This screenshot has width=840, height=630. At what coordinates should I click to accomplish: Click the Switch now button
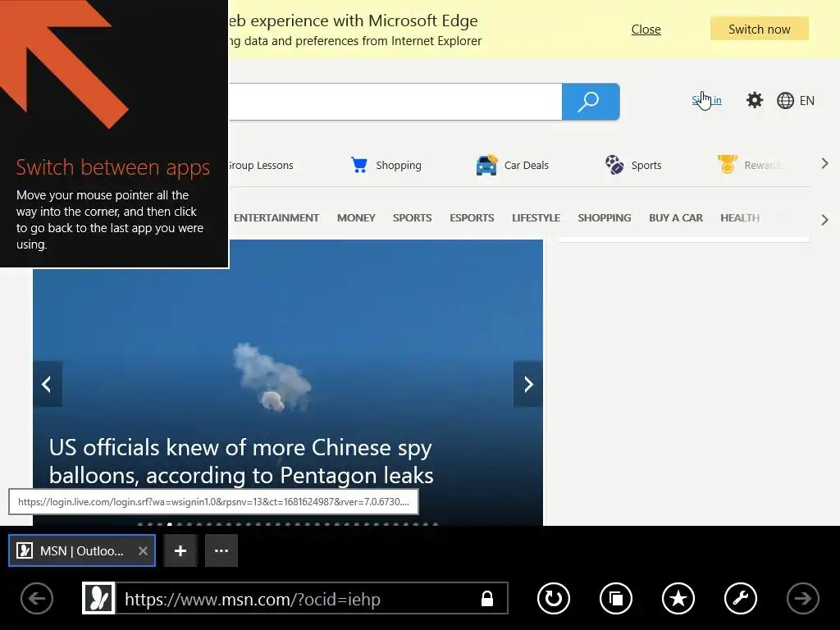[x=759, y=29]
